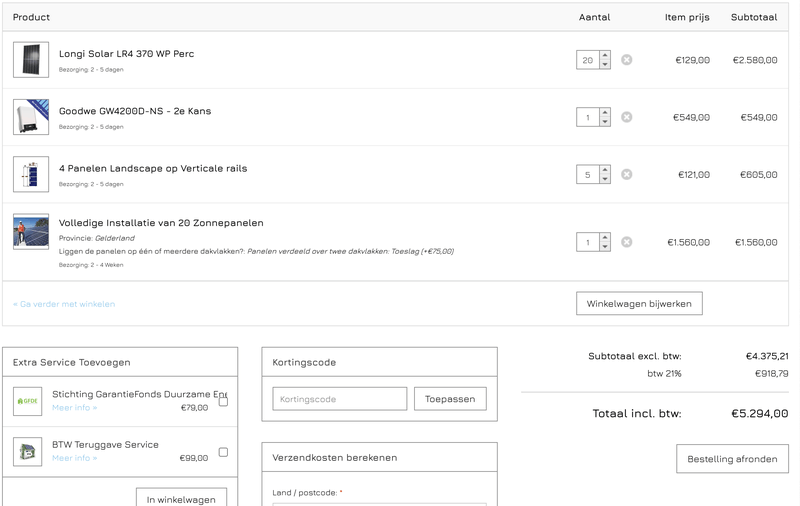The image size is (800, 506).
Task: Click the Volledige Installatie quantity field
Action: coord(588,242)
